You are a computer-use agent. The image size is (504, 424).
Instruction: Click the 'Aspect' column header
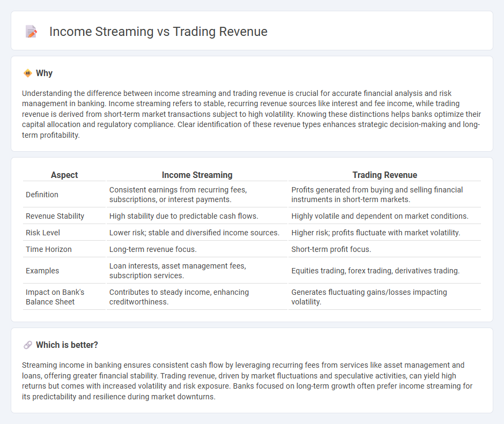(64, 175)
